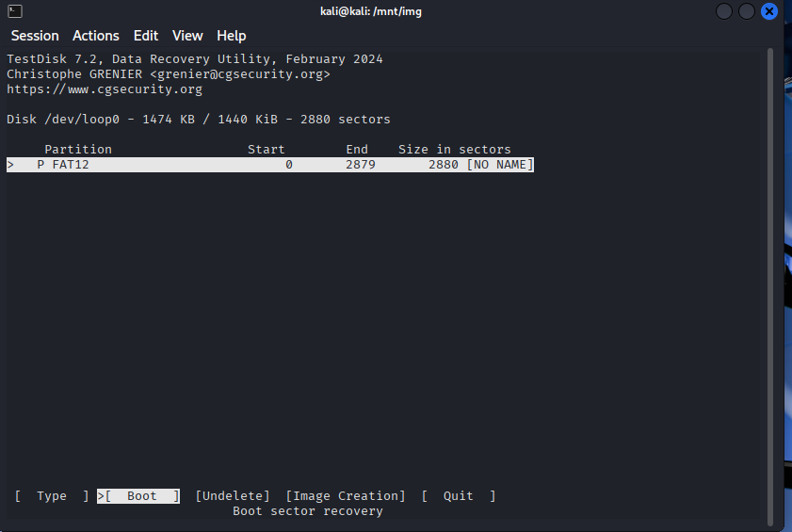Viewport: 792px width, 532px height.
Task: Click the Disk /dev/loop0 info line
Action: click(199, 120)
